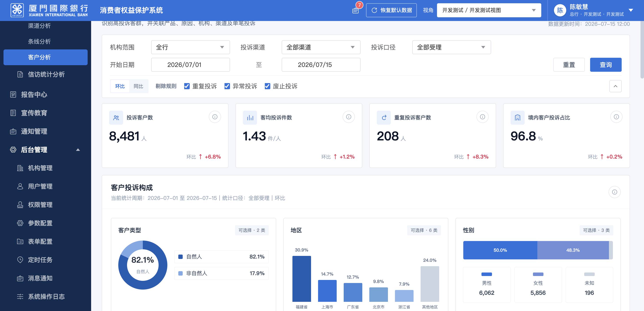Click the 宣传教育 sidebar icon
Image resolution: width=644 pixels, height=311 pixels.
tap(13, 113)
